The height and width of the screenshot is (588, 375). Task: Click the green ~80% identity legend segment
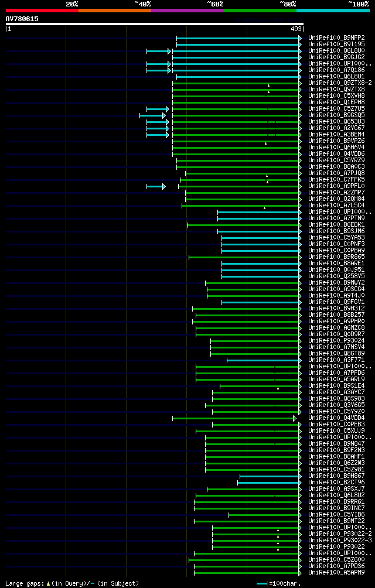[x=260, y=11]
